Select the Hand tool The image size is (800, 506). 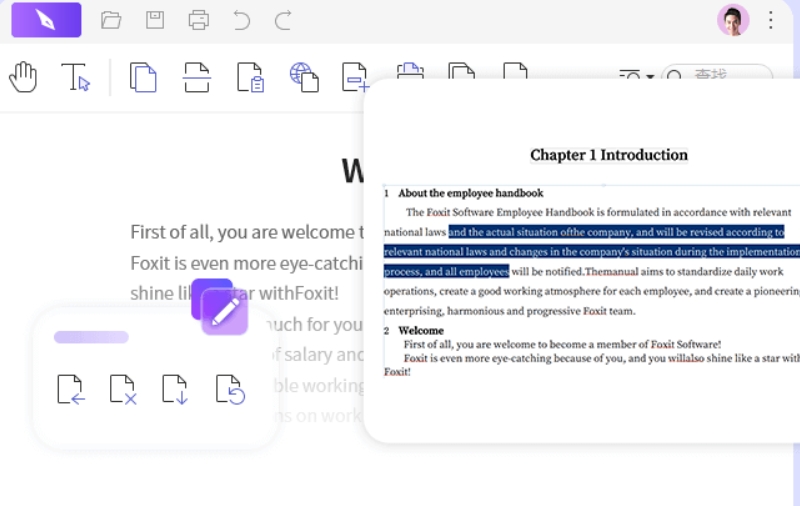pyautogui.click(x=23, y=77)
